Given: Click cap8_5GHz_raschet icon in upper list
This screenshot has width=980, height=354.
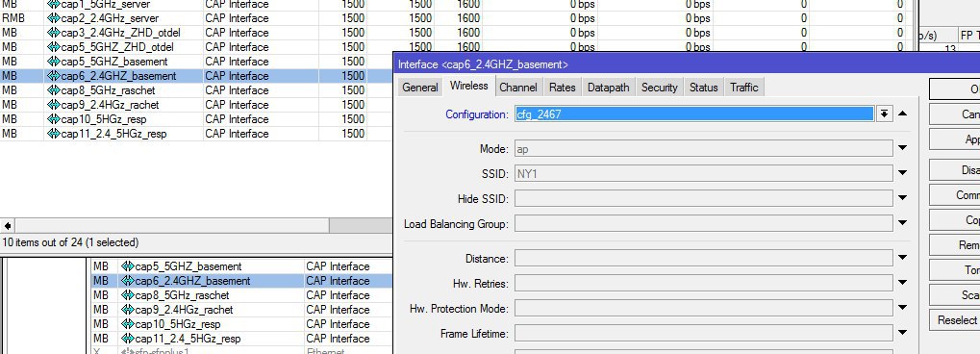Looking at the screenshot, I should coord(54,90).
